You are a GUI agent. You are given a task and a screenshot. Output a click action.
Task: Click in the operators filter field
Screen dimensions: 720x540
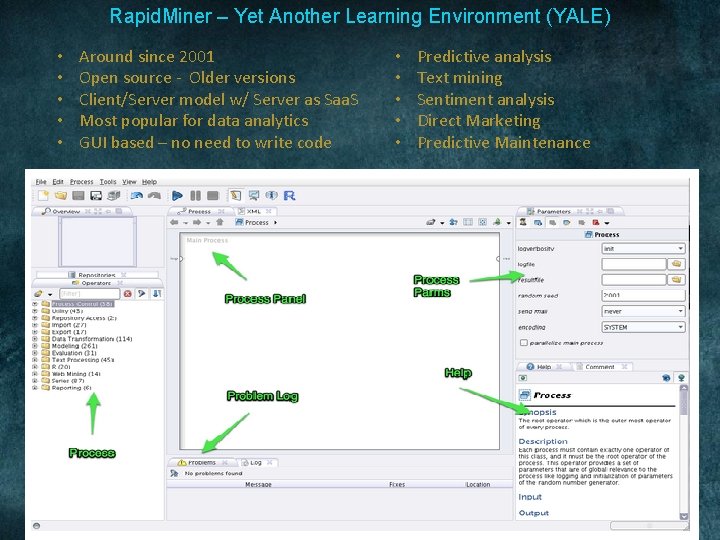tap(90, 293)
